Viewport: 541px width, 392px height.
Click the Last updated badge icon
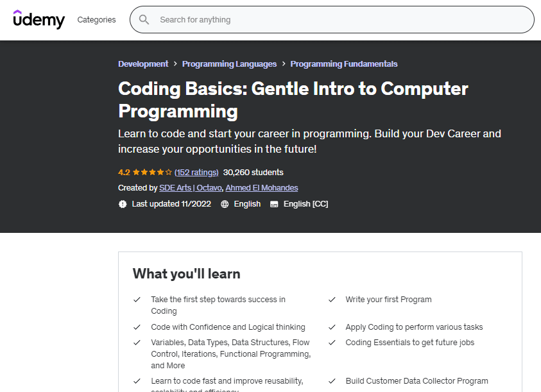point(123,204)
